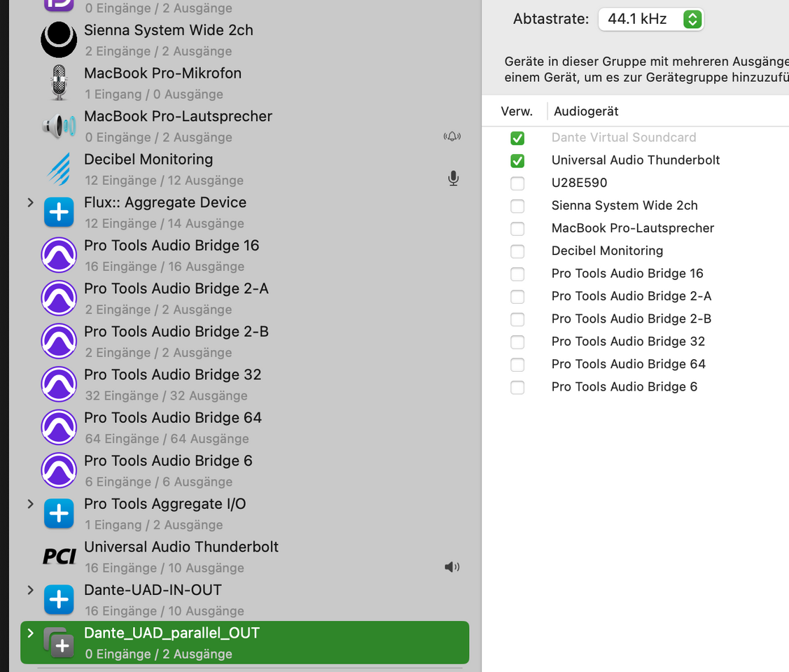
Task: Select "MacBook Pro-Mikrofon" in the device list
Action: tap(162, 73)
